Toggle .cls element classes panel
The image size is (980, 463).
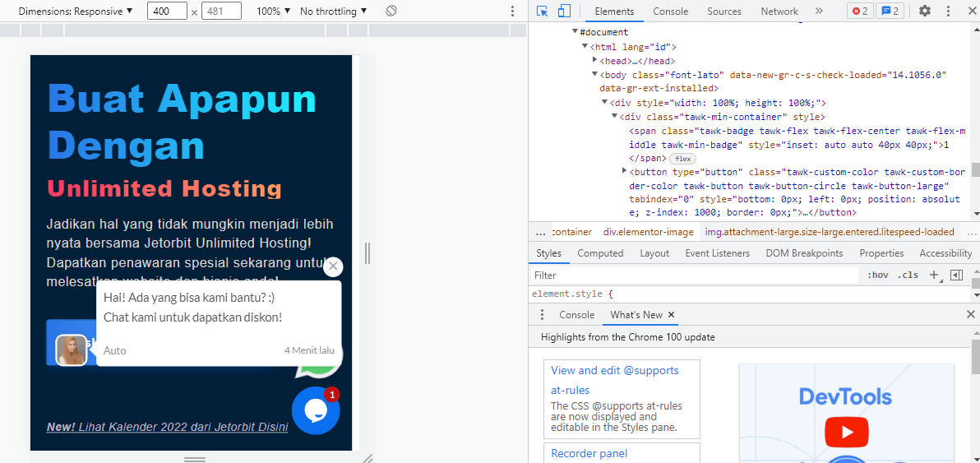click(x=908, y=275)
